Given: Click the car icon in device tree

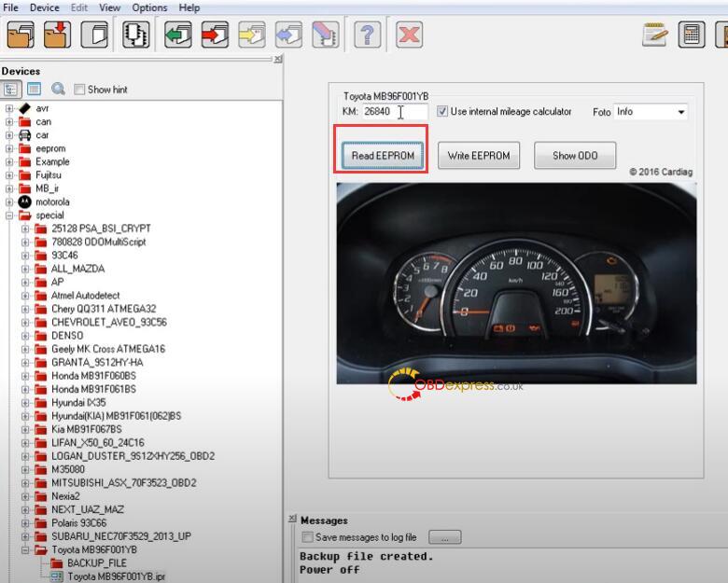Looking at the screenshot, I should pyautogui.click(x=24, y=135).
